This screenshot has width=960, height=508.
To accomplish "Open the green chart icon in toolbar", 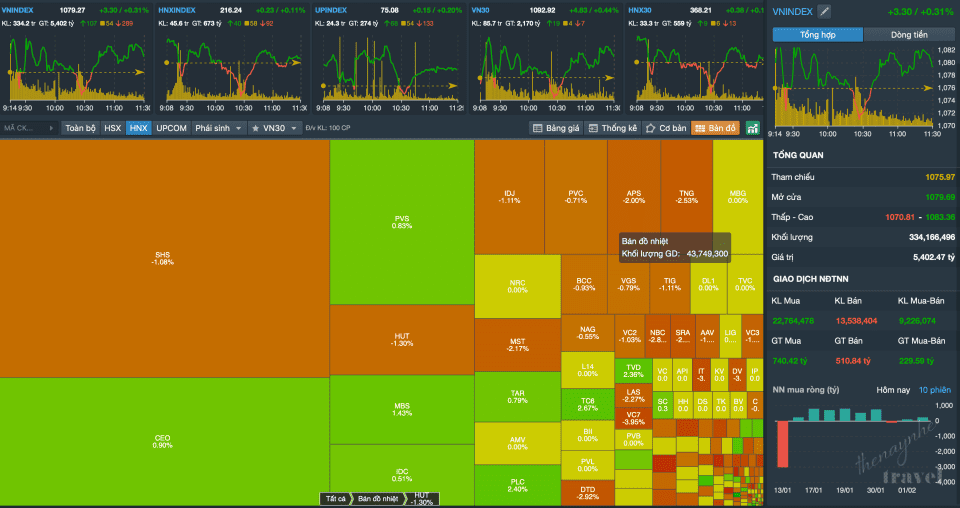I will tap(752, 128).
